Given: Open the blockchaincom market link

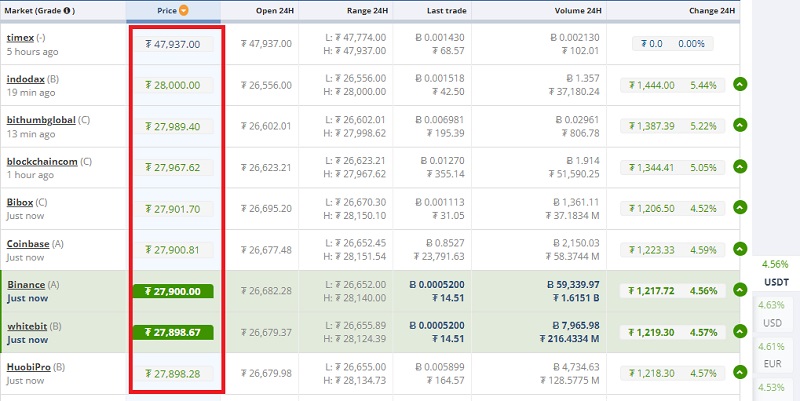Looking at the screenshot, I should 42,162.
